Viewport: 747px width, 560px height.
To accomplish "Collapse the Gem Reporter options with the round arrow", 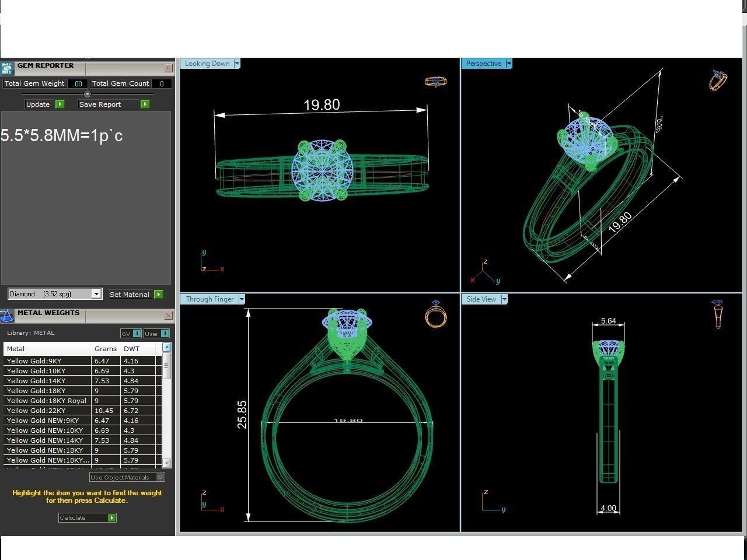I will point(88,94).
